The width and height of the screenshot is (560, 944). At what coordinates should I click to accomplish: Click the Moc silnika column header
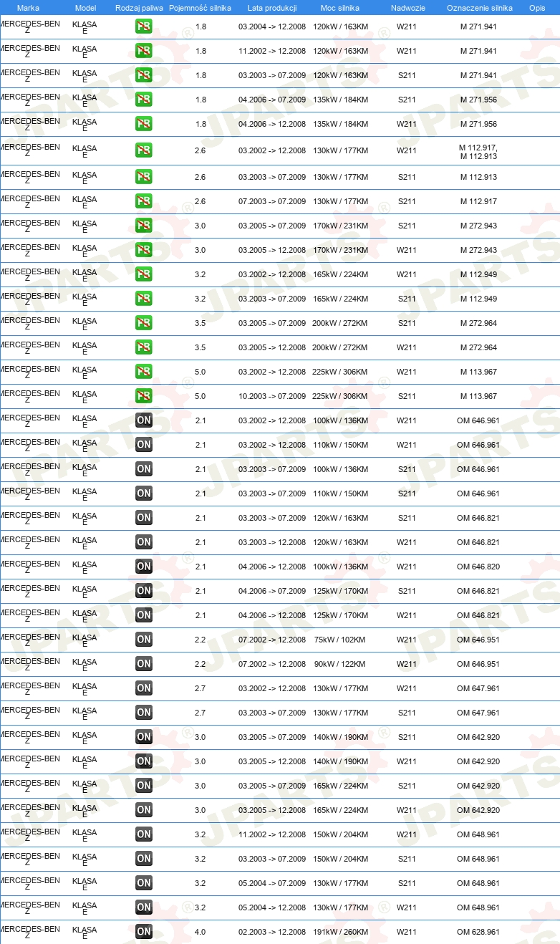point(340,8)
